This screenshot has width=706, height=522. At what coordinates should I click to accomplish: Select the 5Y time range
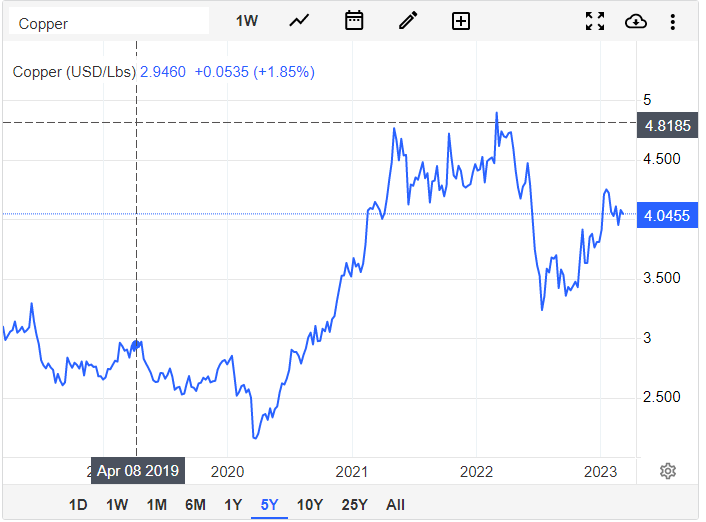click(x=269, y=504)
